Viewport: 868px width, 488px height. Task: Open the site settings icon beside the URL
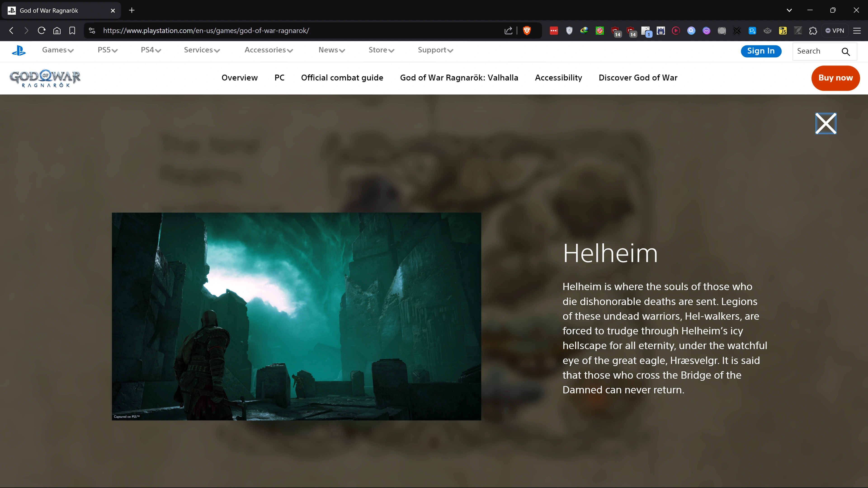92,31
